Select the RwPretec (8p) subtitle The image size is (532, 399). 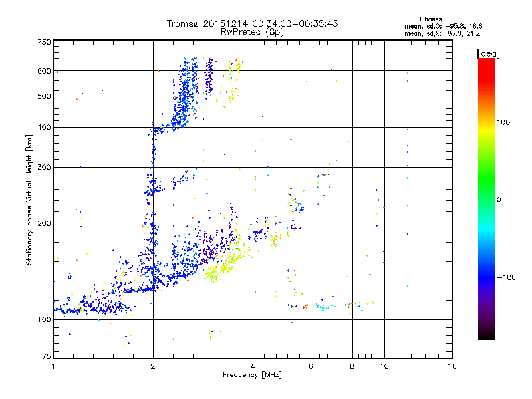point(252,32)
